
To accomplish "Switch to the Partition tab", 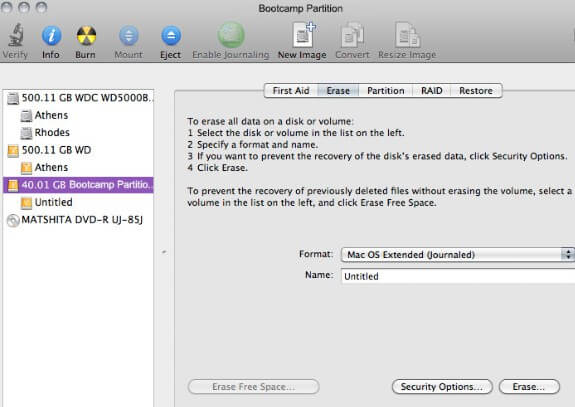I will point(385,91).
